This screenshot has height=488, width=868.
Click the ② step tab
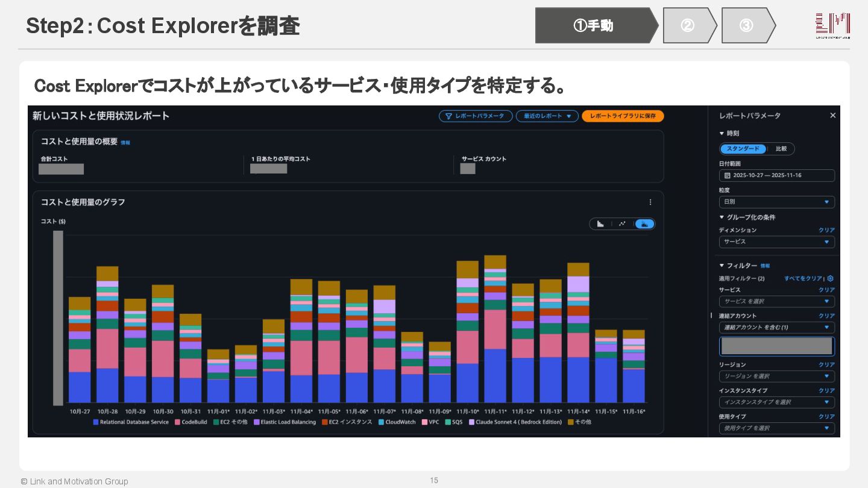click(x=690, y=25)
